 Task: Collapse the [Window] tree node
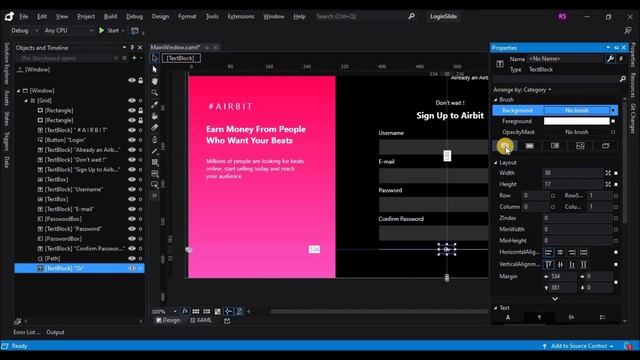click(x=18, y=91)
